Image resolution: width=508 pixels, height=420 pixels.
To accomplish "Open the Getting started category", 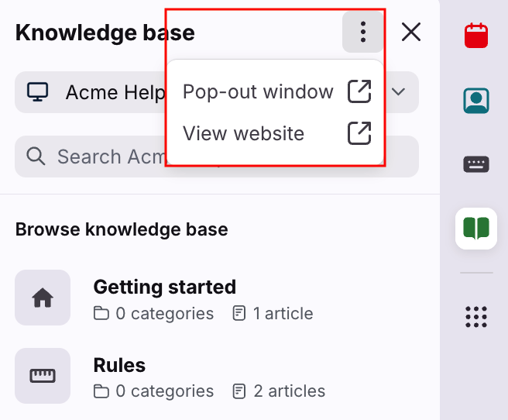I will point(164,287).
